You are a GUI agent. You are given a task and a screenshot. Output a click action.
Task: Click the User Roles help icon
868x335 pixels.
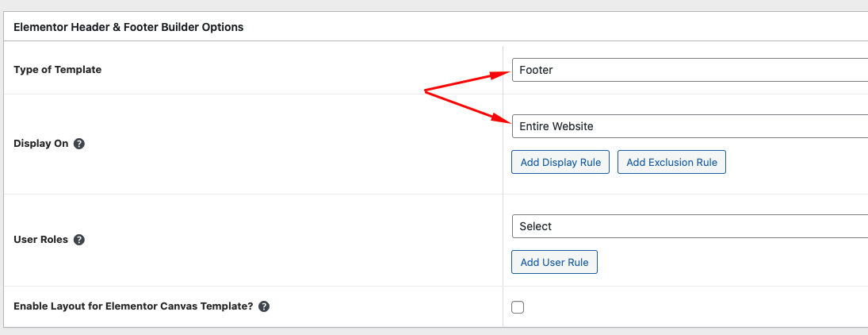pyautogui.click(x=79, y=240)
